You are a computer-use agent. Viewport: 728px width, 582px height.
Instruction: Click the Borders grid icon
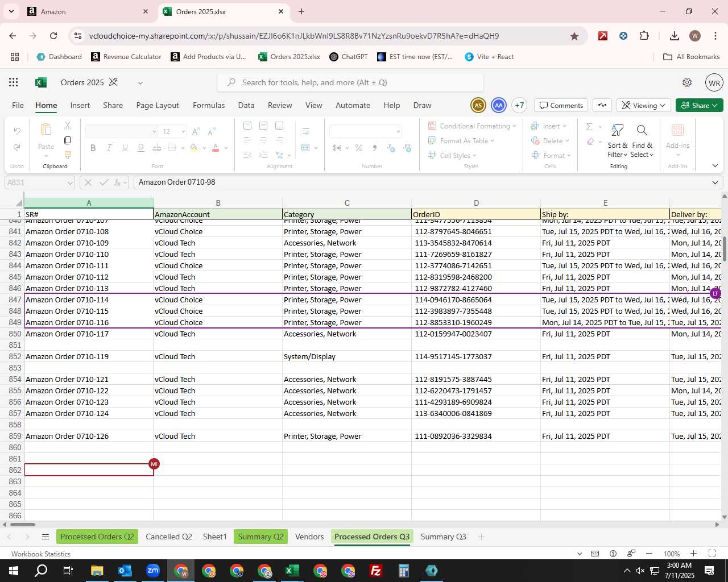172,148
